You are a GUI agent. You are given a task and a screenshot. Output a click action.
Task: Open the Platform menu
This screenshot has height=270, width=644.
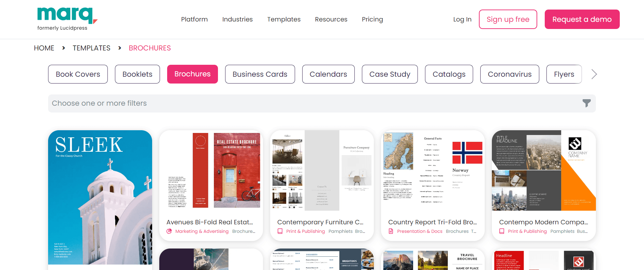(194, 19)
